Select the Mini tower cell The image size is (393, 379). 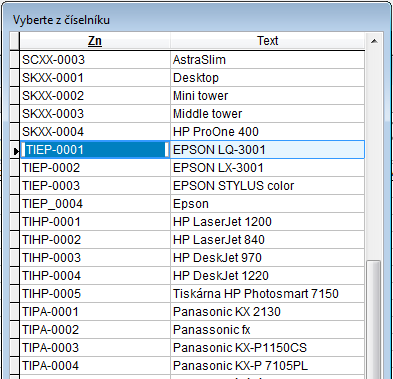pos(267,96)
